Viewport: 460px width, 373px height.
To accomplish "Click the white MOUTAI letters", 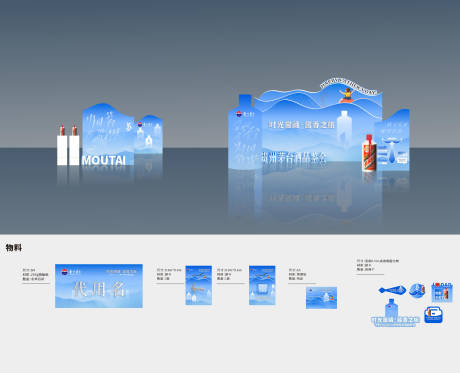I will 104,160.
